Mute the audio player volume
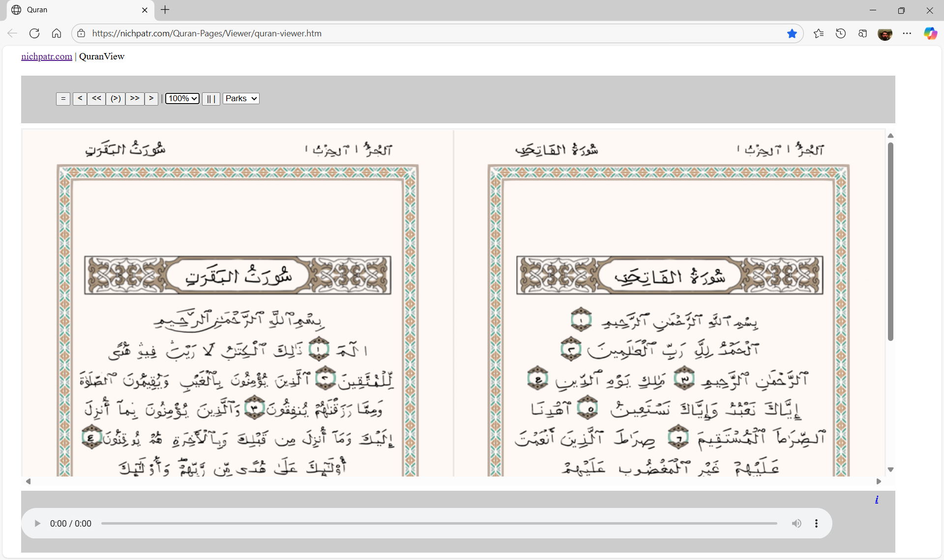Viewport: 944px width, 560px height. pyautogui.click(x=796, y=524)
